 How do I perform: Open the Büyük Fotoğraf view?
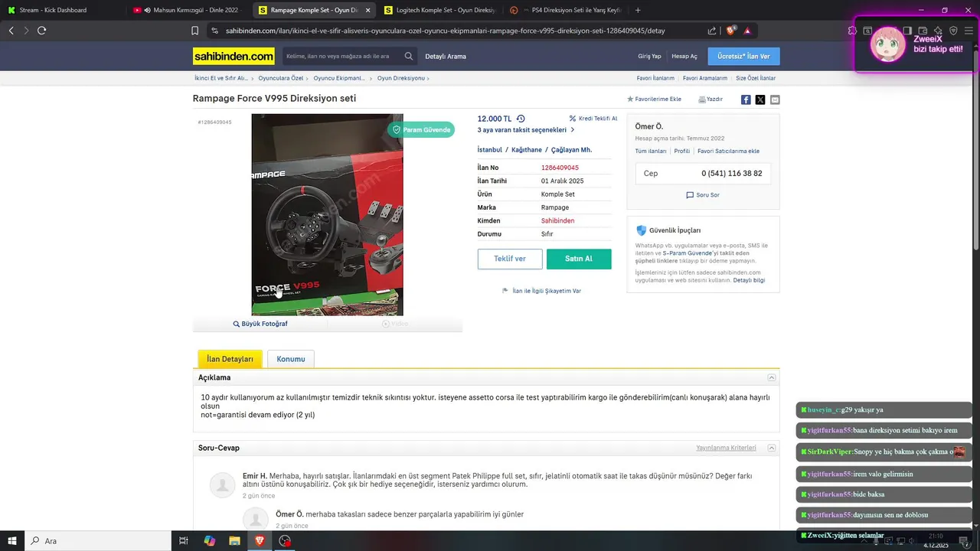pos(260,324)
